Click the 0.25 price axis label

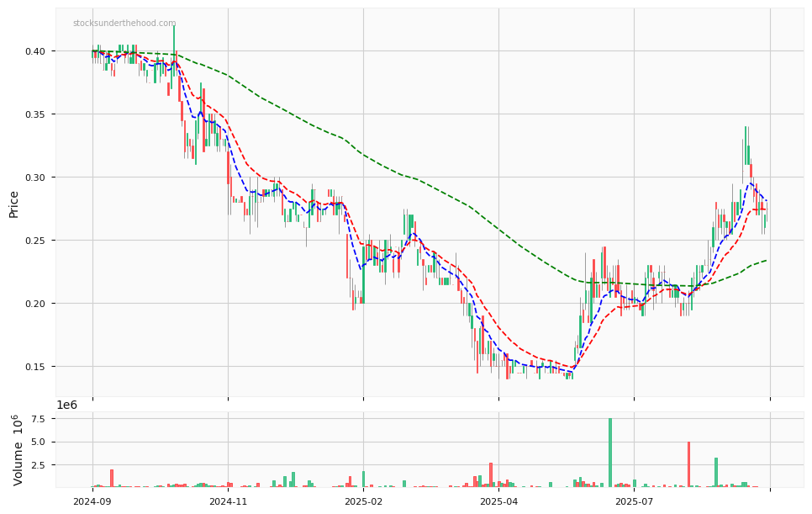(34, 241)
